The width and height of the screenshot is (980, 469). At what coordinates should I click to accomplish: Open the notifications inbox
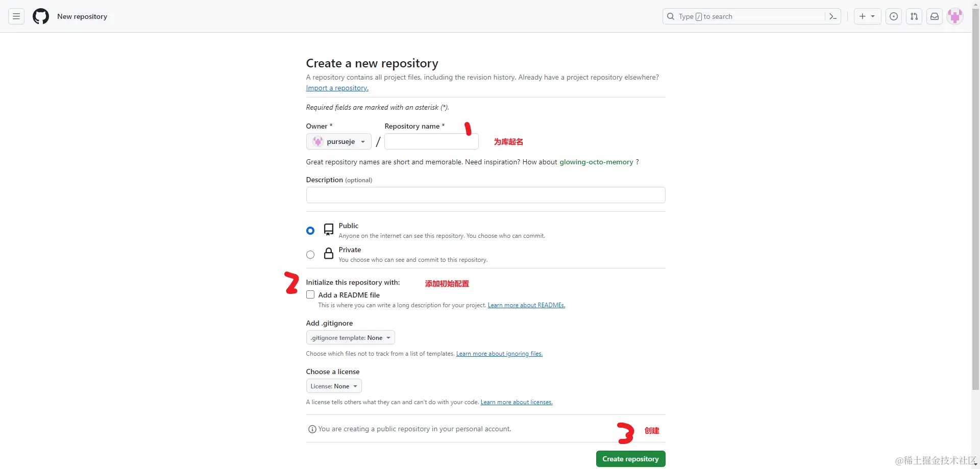click(935, 16)
